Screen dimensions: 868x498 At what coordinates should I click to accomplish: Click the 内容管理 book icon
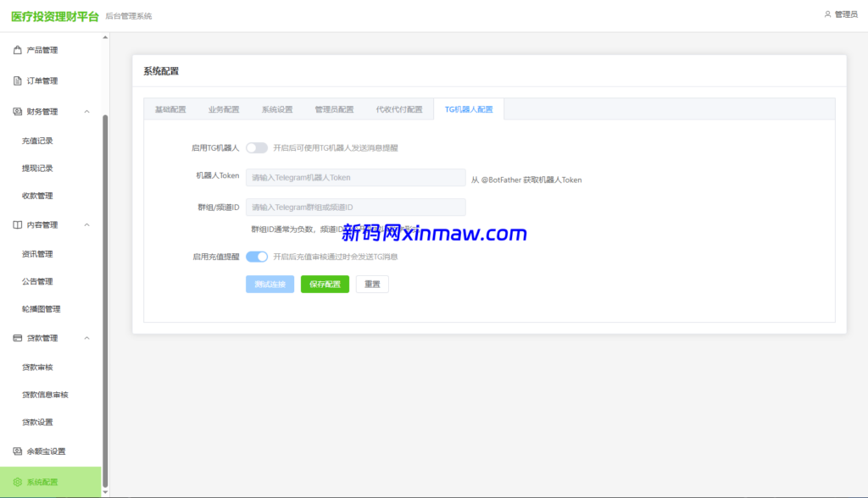click(17, 224)
